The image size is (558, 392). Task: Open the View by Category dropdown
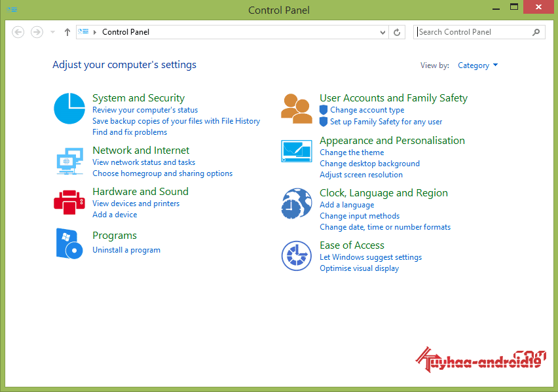pos(477,65)
